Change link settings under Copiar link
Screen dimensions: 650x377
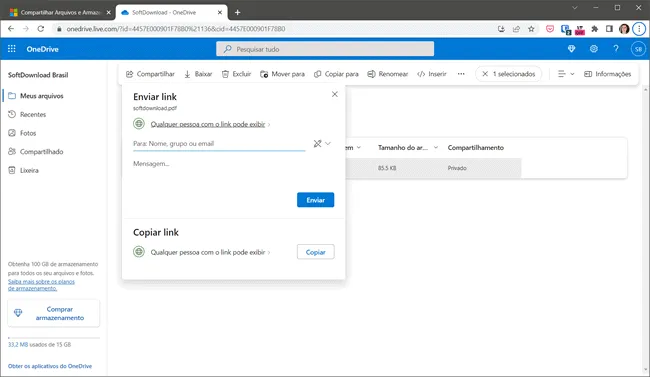coord(210,252)
